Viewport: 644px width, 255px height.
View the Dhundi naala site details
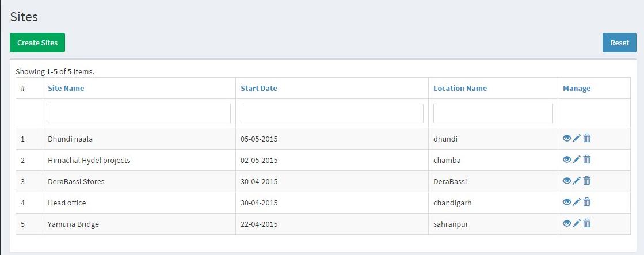point(567,138)
